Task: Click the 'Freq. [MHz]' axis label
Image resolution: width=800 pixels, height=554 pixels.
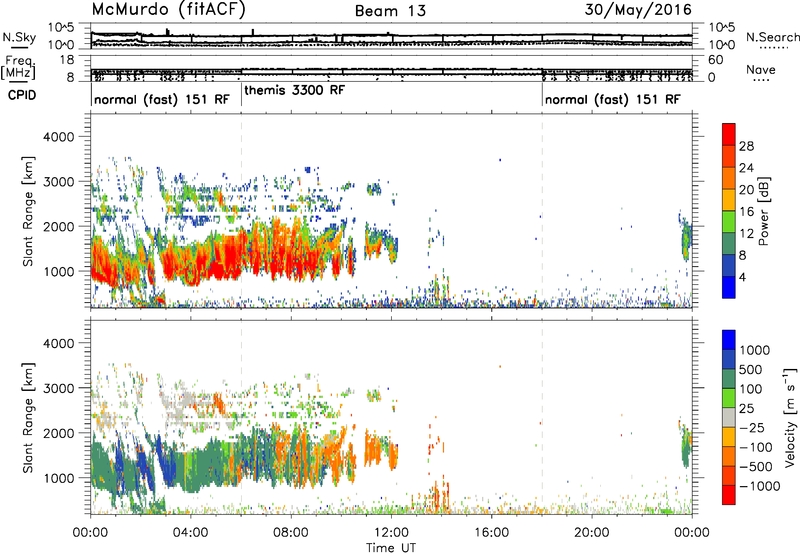Action: 18,68
